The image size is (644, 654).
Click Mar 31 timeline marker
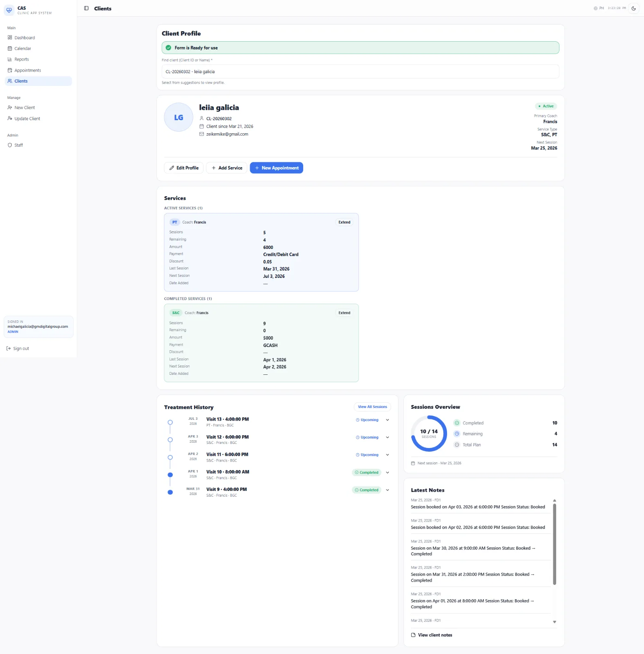pos(170,492)
